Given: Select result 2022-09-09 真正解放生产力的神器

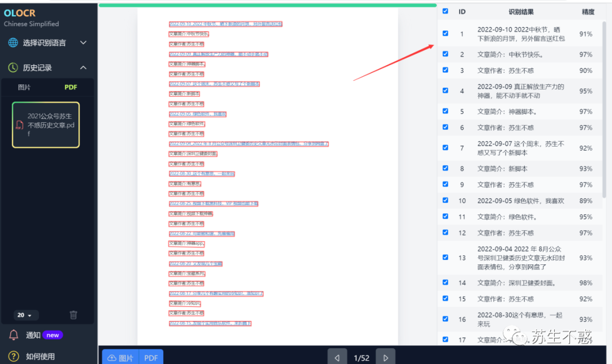Looking at the screenshot, I should pos(521,91).
